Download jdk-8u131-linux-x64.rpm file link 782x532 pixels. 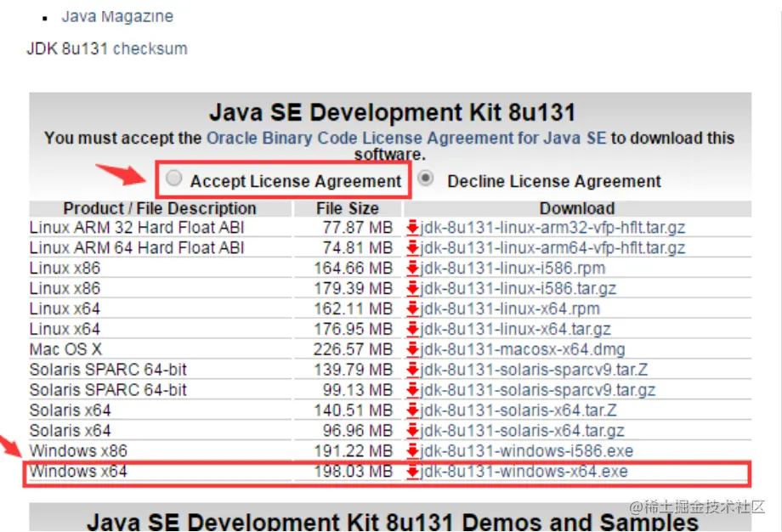point(510,308)
